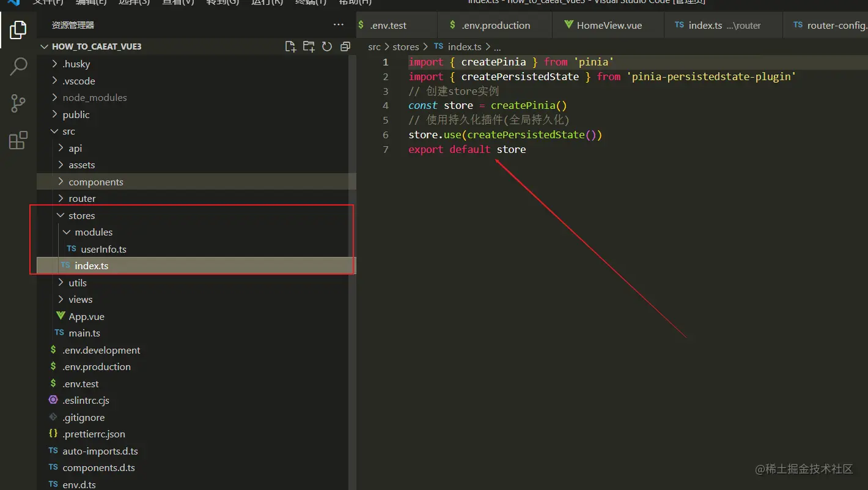Image resolution: width=868 pixels, height=490 pixels.
Task: Expand the public folder
Action: [196, 114]
